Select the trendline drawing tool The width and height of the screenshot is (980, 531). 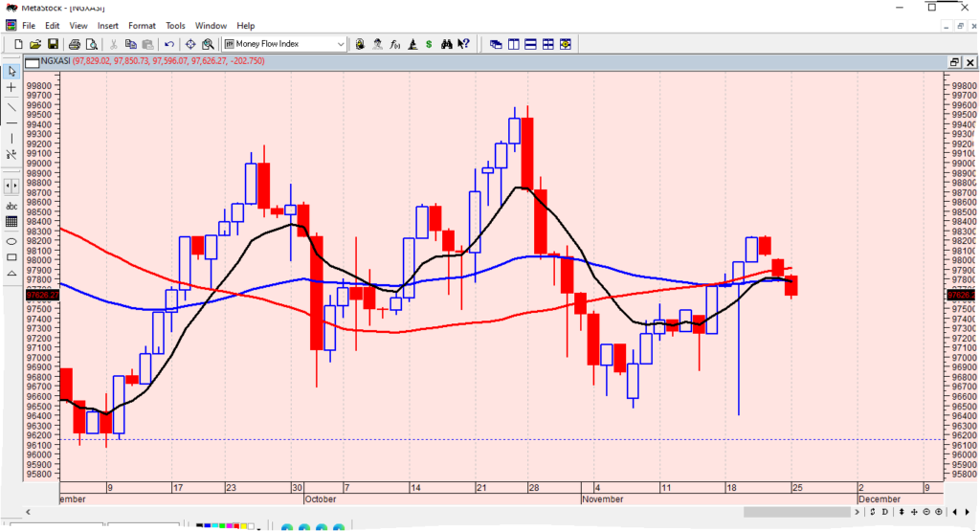coord(11,105)
